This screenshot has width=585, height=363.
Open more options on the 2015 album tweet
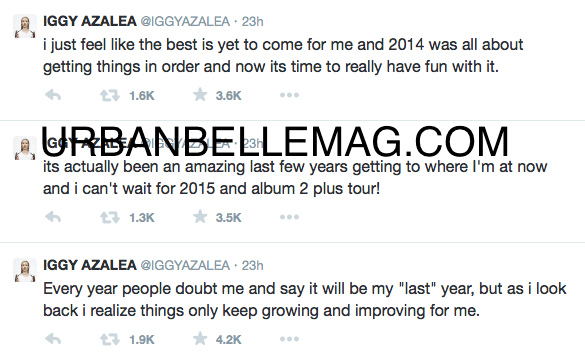click(x=290, y=217)
